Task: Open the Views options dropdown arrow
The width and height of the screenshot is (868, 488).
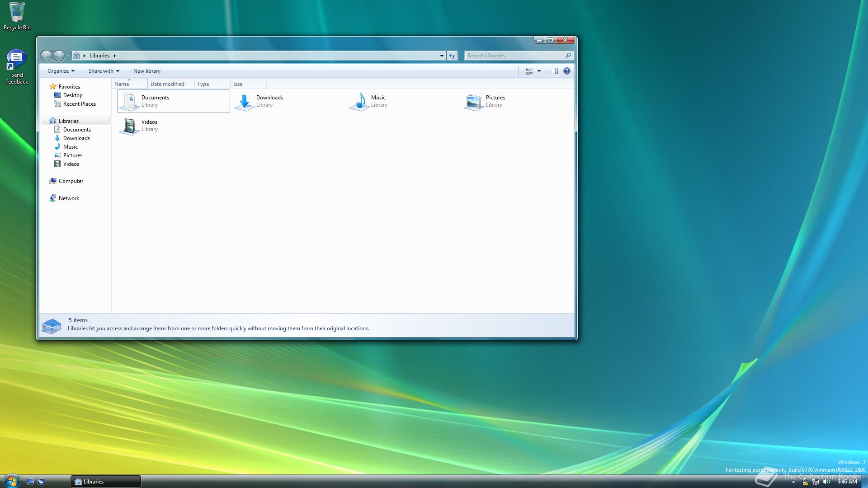Action: pos(539,71)
